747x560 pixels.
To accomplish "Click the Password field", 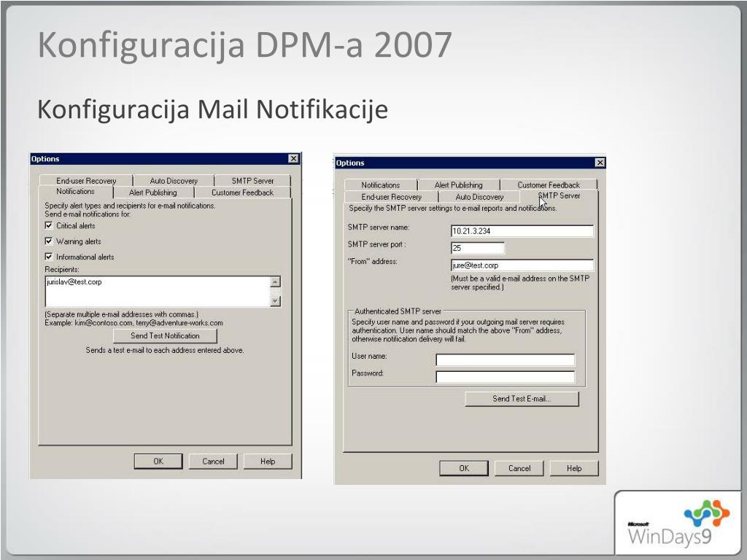I will 506,377.
